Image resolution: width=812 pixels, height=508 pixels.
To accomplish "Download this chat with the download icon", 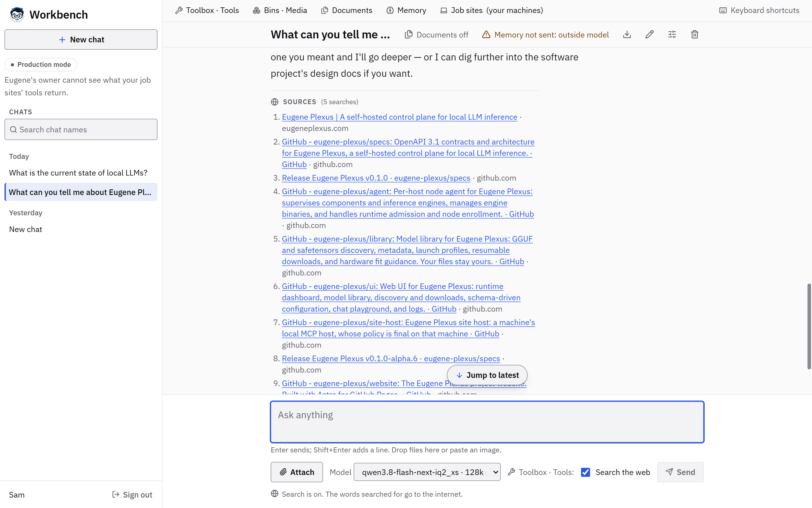I will (627, 35).
